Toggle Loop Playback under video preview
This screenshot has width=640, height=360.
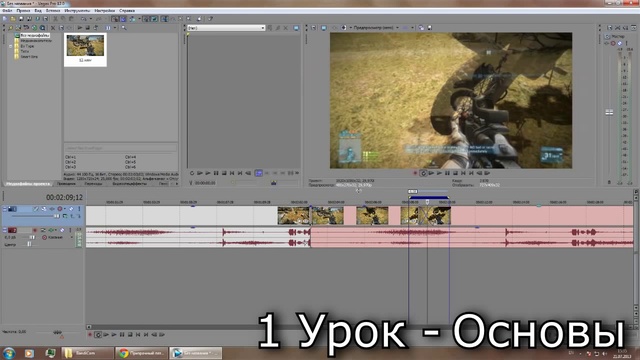(423, 173)
